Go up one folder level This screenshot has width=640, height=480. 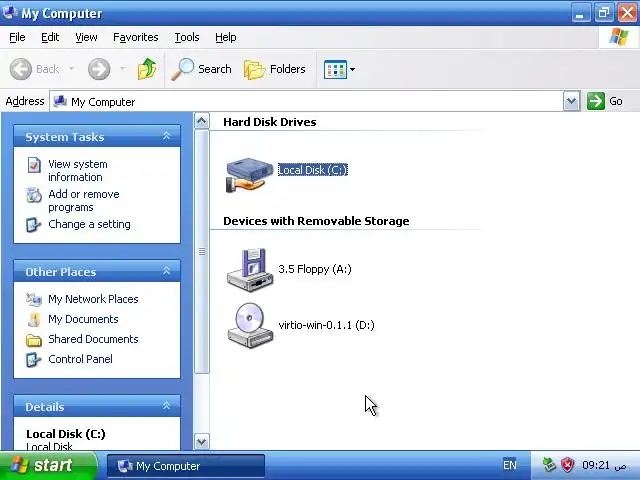[x=147, y=69]
